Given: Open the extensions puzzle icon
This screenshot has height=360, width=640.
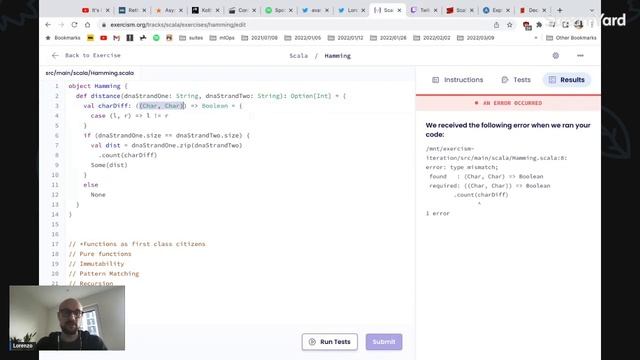Looking at the screenshot, I should tap(539, 25).
